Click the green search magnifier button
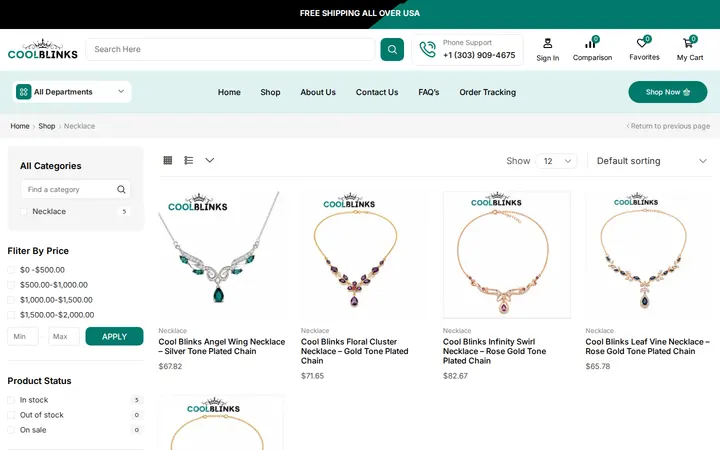Image resolution: width=720 pixels, height=450 pixels. 392,49
